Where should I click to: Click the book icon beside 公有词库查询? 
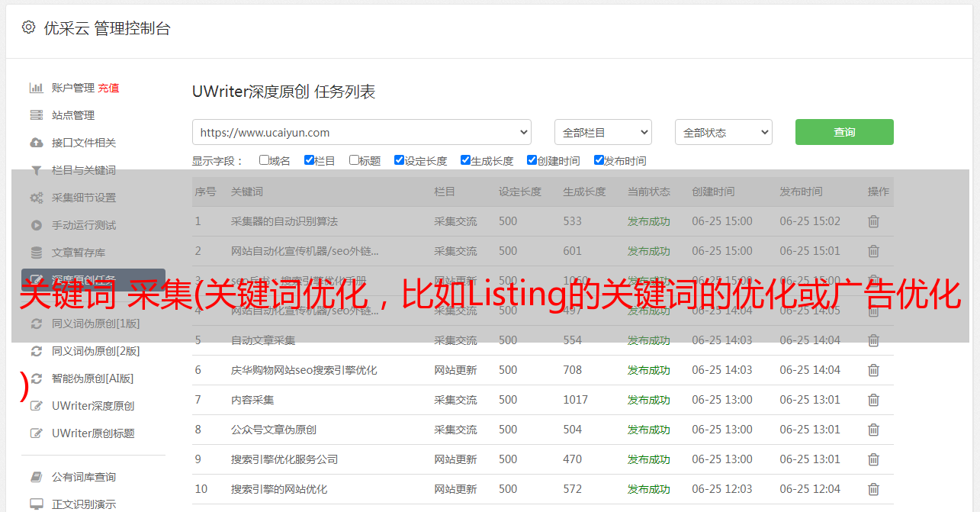36,477
